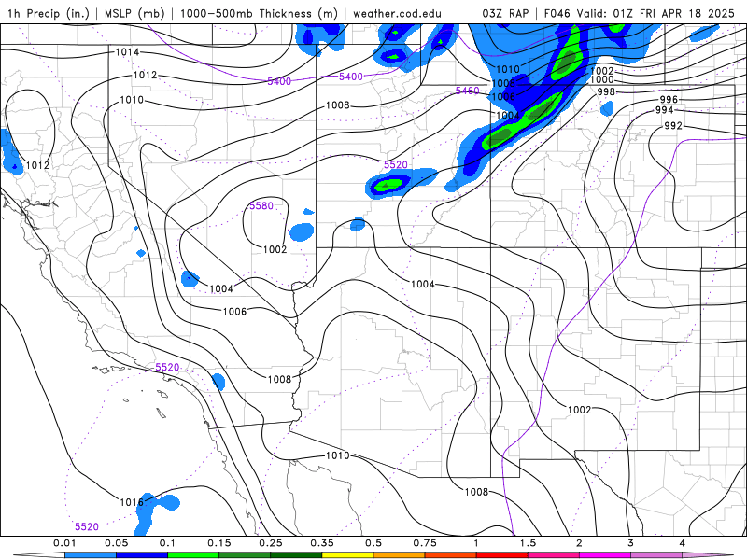Image resolution: width=747 pixels, height=560 pixels.
Task: Click the 1.5 legend value
Action: click(x=528, y=543)
